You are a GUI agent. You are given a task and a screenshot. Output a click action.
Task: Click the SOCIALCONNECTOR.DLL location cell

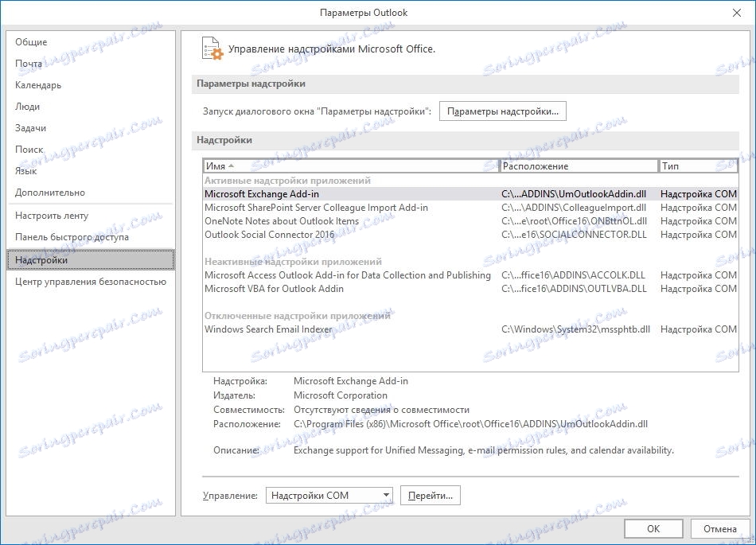pos(575,235)
